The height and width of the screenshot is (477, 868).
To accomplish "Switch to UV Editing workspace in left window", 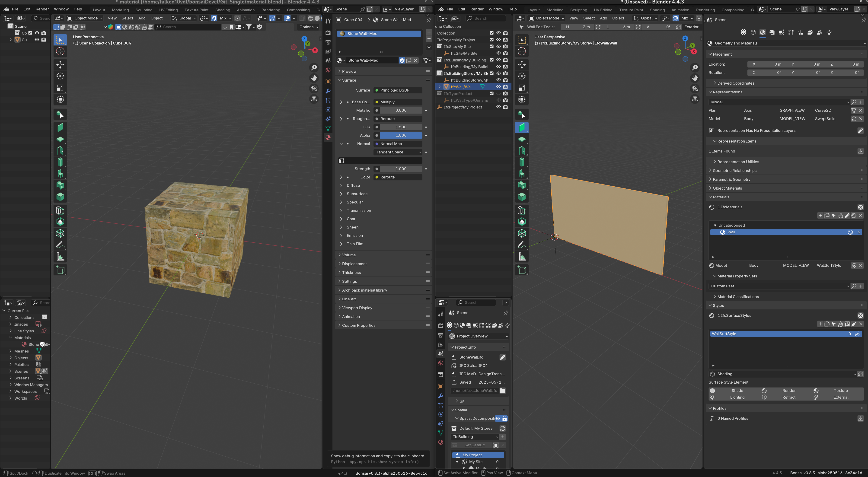I will tap(168, 10).
